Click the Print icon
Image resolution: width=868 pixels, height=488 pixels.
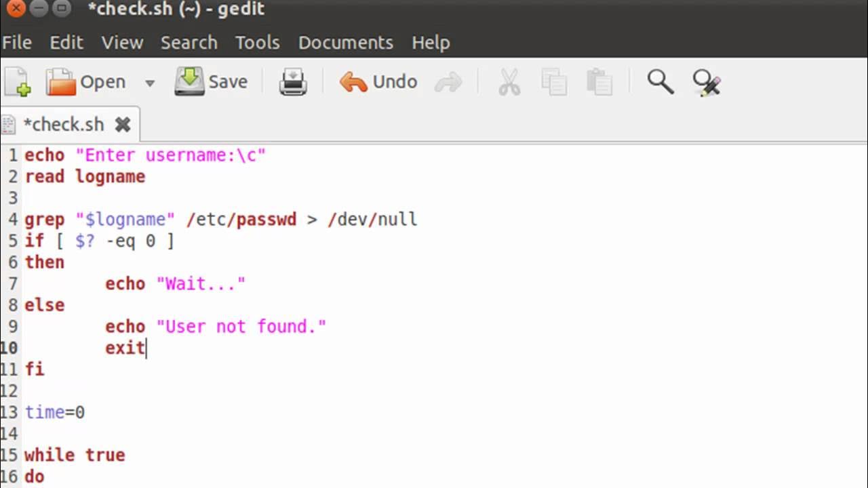pos(293,83)
